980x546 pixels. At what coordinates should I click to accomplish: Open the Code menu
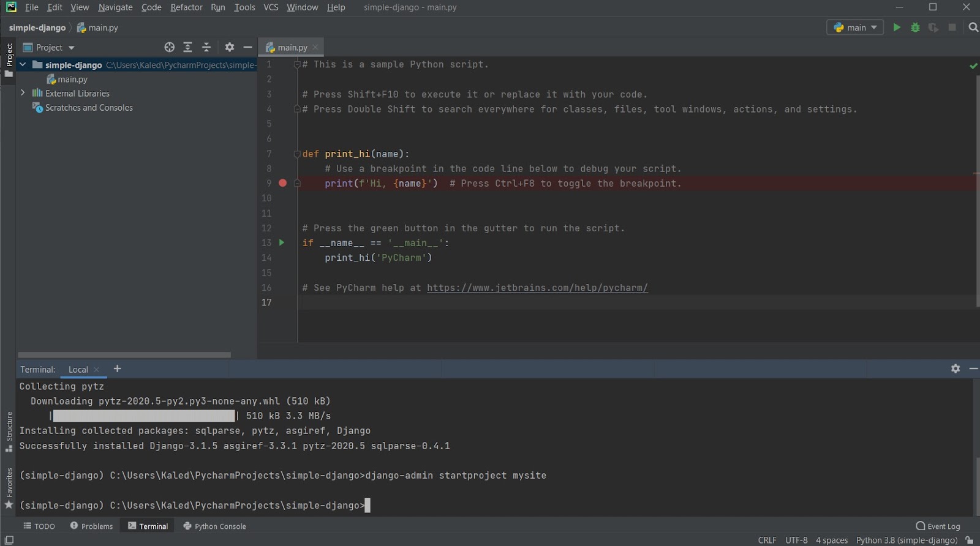click(x=151, y=7)
